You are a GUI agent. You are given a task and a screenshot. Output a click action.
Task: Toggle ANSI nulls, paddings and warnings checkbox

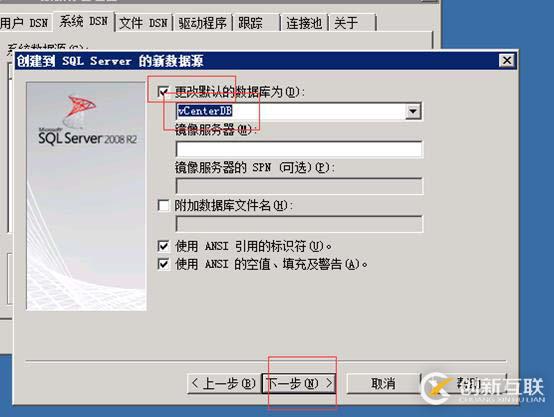(163, 264)
